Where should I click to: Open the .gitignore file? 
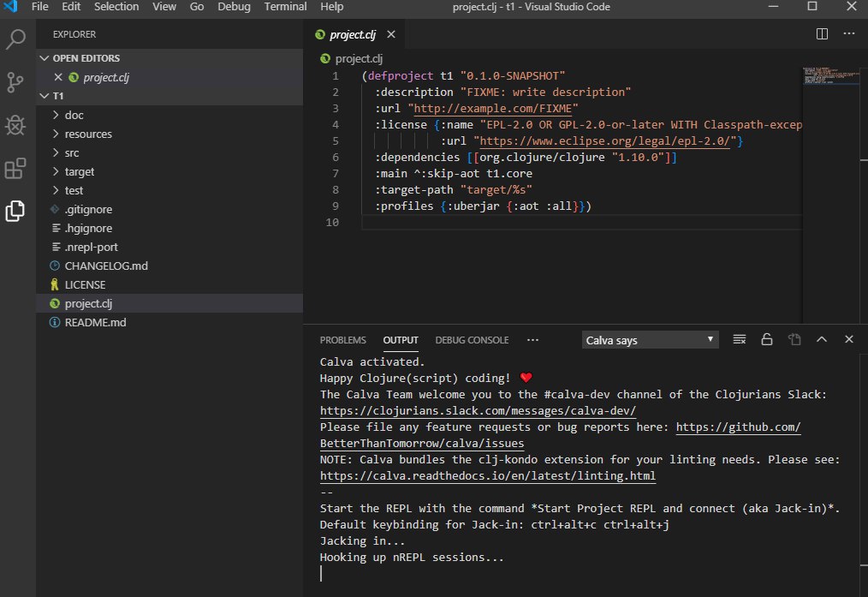pyautogui.click(x=88, y=209)
